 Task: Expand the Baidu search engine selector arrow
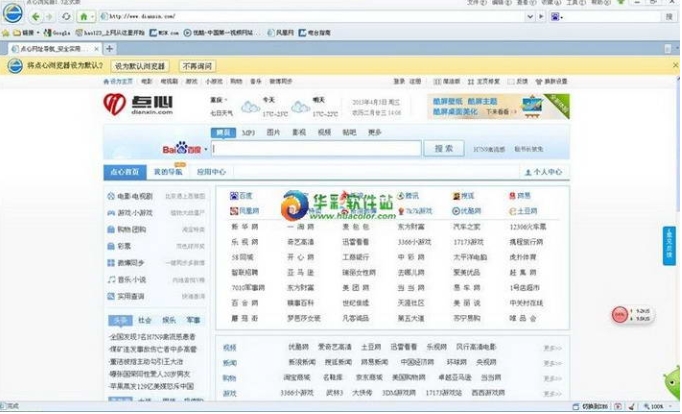click(x=206, y=149)
